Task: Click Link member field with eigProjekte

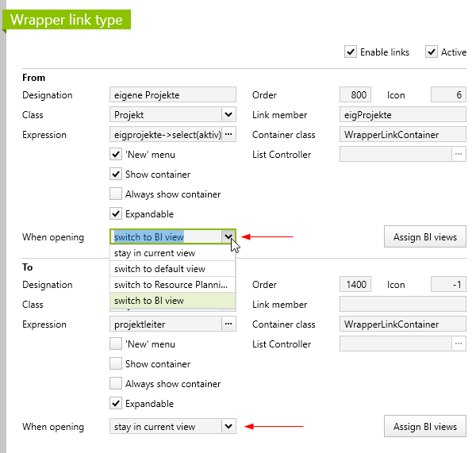Action: tap(402, 115)
